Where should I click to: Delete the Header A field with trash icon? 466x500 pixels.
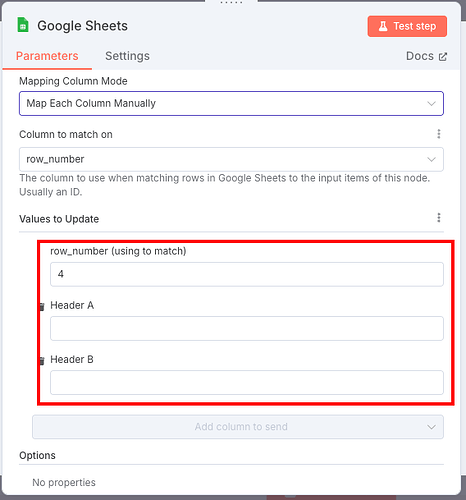(x=42, y=306)
